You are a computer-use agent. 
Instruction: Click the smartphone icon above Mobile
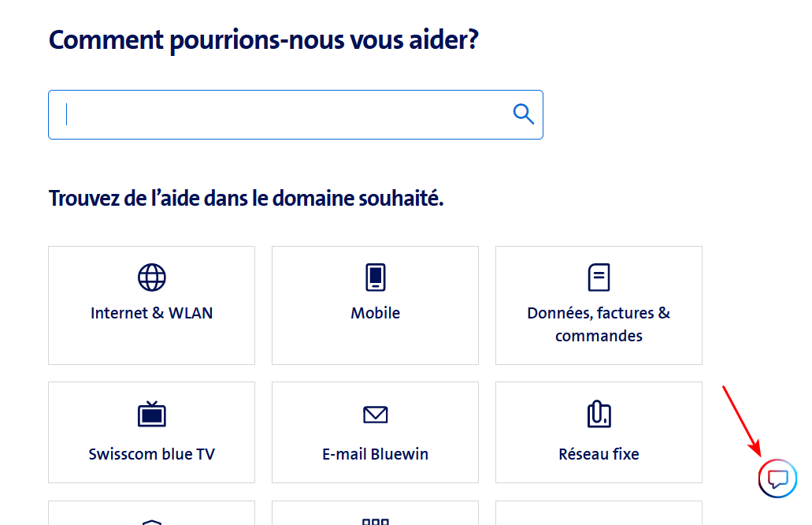pos(375,277)
